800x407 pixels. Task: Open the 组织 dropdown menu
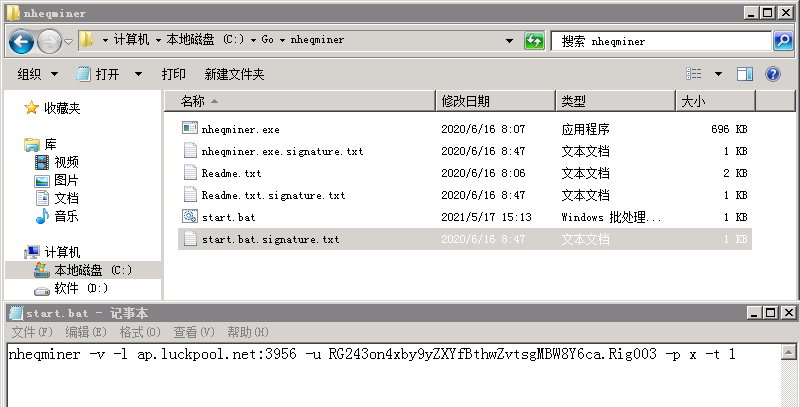tap(38, 74)
